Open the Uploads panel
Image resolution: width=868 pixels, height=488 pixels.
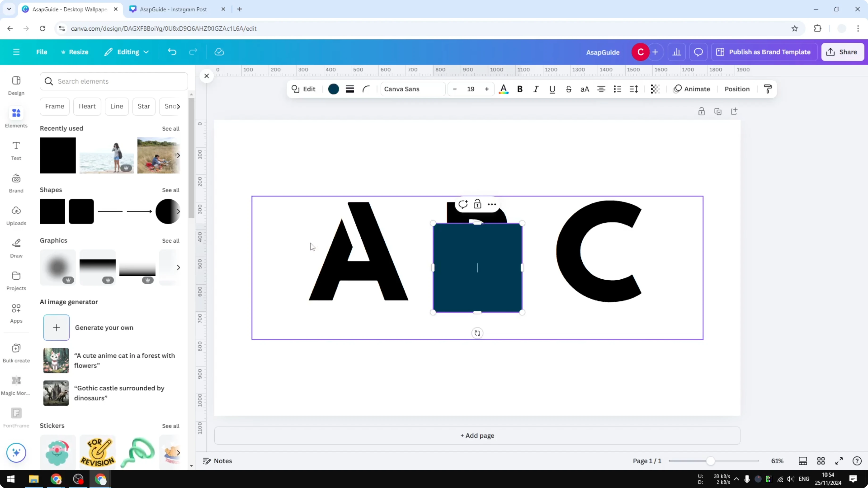[16, 215]
